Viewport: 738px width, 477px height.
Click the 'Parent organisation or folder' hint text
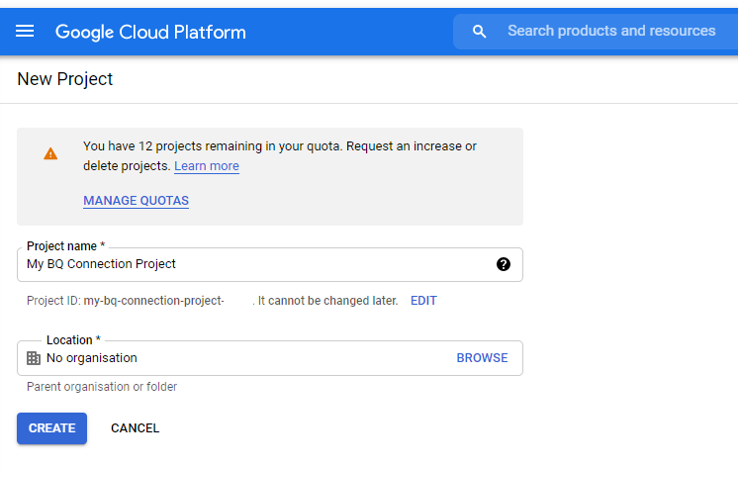click(x=102, y=387)
